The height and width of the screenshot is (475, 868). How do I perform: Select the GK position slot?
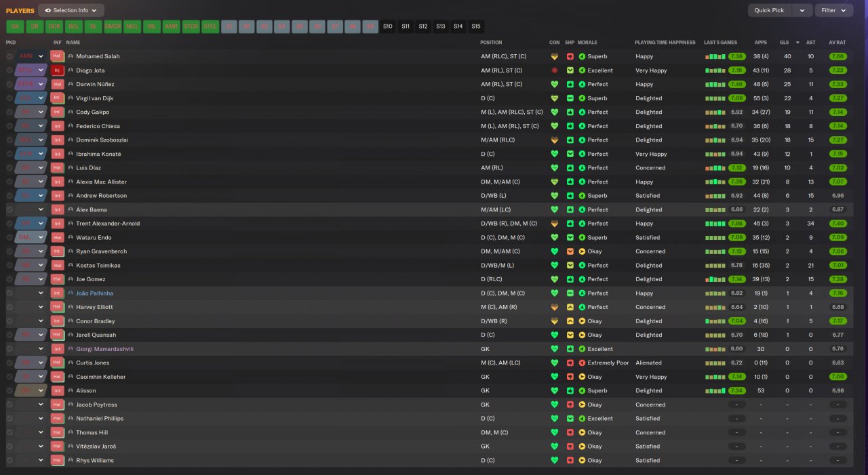[x=15, y=26]
